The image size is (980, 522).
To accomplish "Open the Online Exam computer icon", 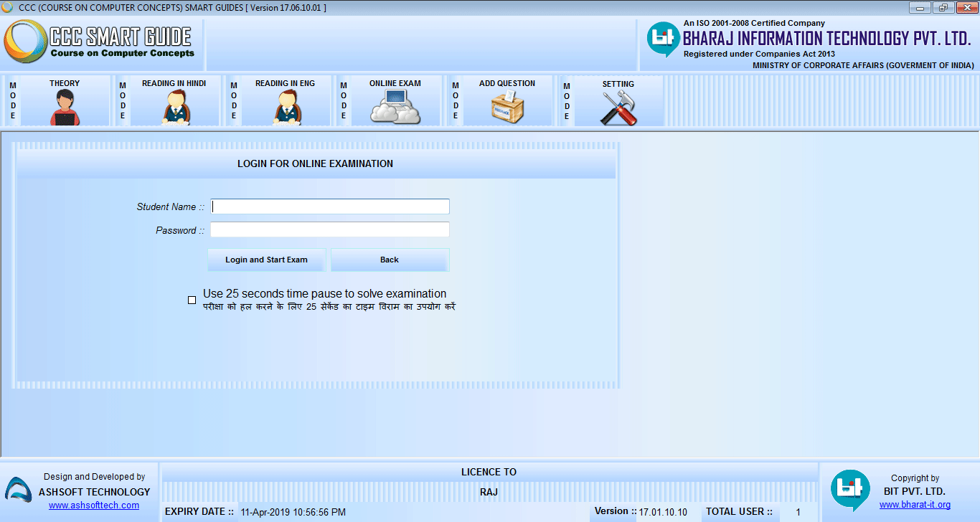I will tap(395, 108).
